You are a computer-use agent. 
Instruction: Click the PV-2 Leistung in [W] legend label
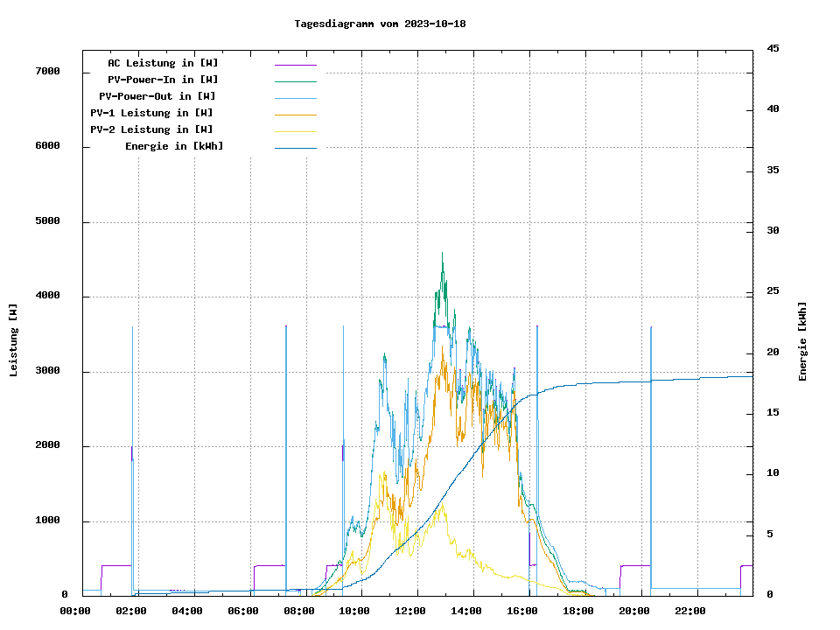click(x=151, y=129)
